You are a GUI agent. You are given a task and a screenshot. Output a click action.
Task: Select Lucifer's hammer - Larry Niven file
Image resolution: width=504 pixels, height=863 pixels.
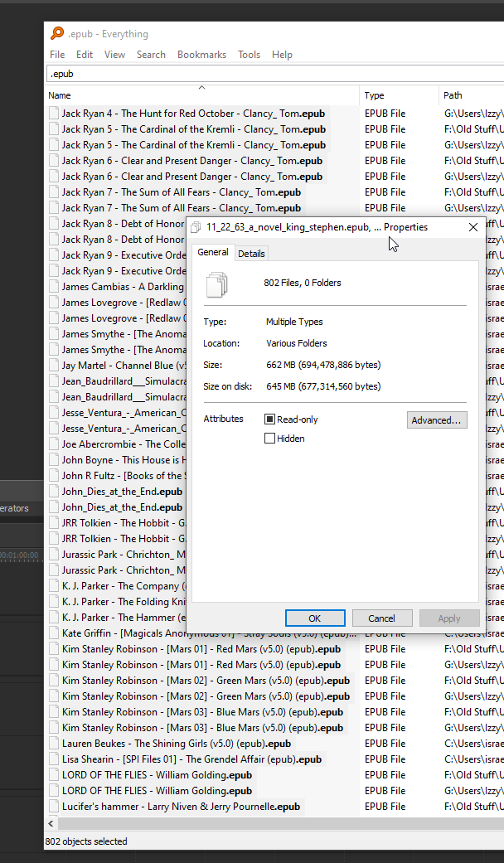(x=181, y=807)
